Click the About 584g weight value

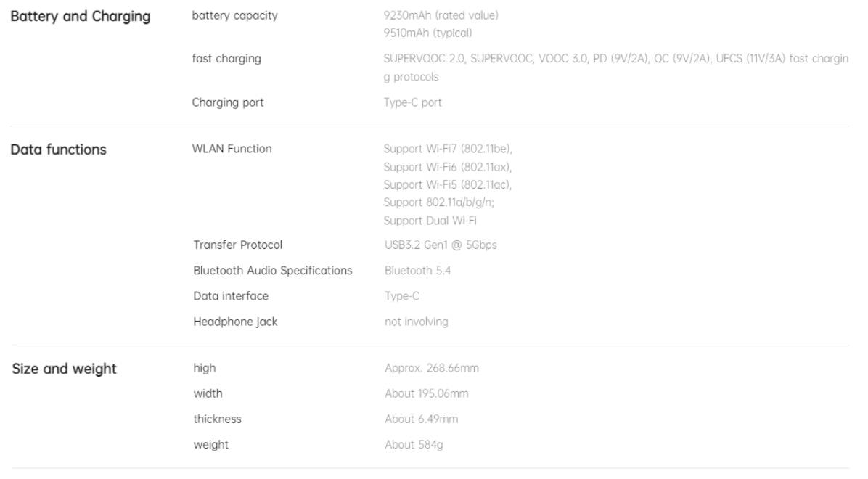pyautogui.click(x=414, y=445)
